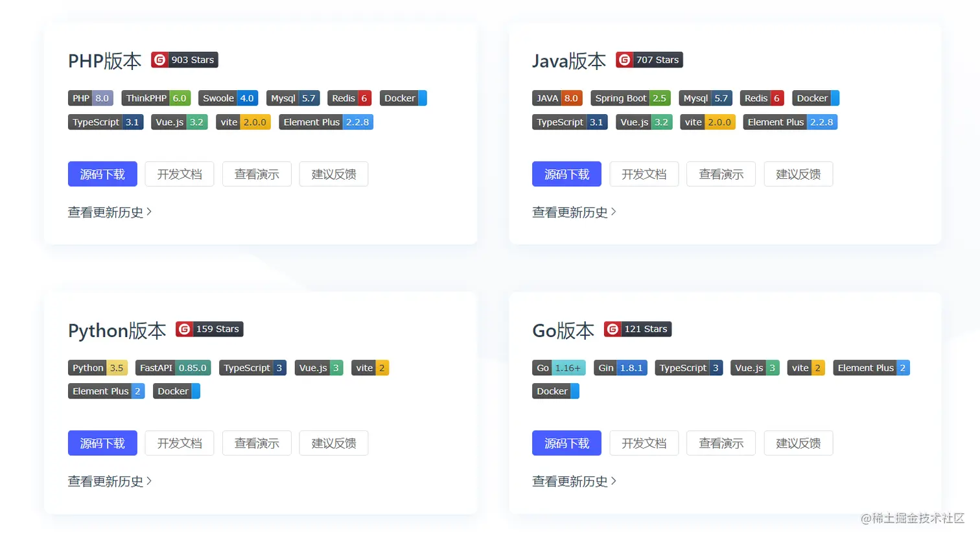
Task: Click Element Plus 2 badge in Go card
Action: coord(872,368)
